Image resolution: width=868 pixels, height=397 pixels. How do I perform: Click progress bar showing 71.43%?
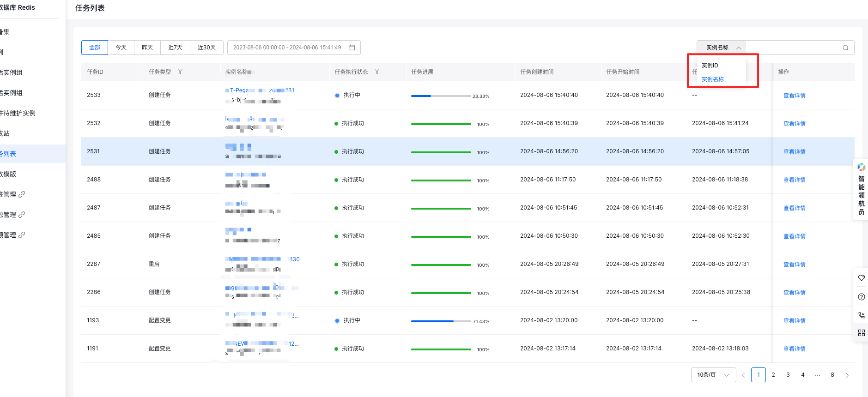441,321
